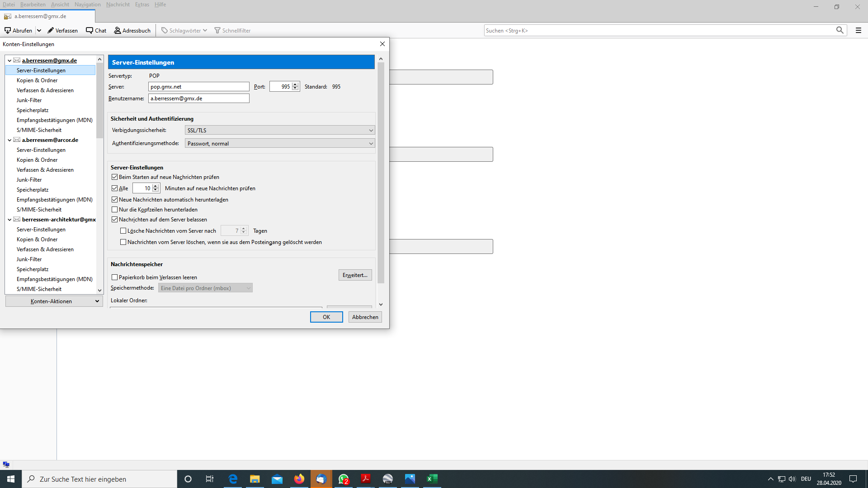Enable Nur die Kopfzeilen herunterladen
This screenshot has height=488, width=868.
(x=115, y=210)
